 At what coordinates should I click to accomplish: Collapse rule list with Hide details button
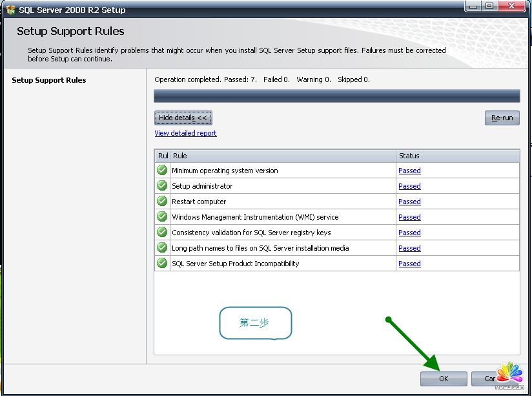click(183, 118)
